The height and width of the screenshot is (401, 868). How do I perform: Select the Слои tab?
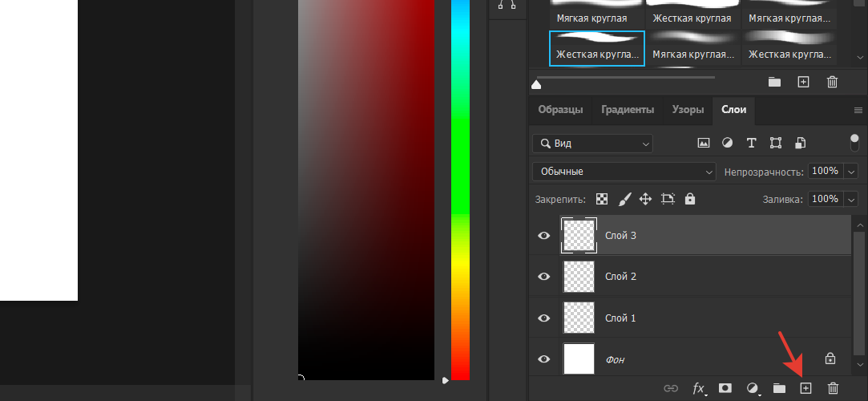(x=733, y=110)
